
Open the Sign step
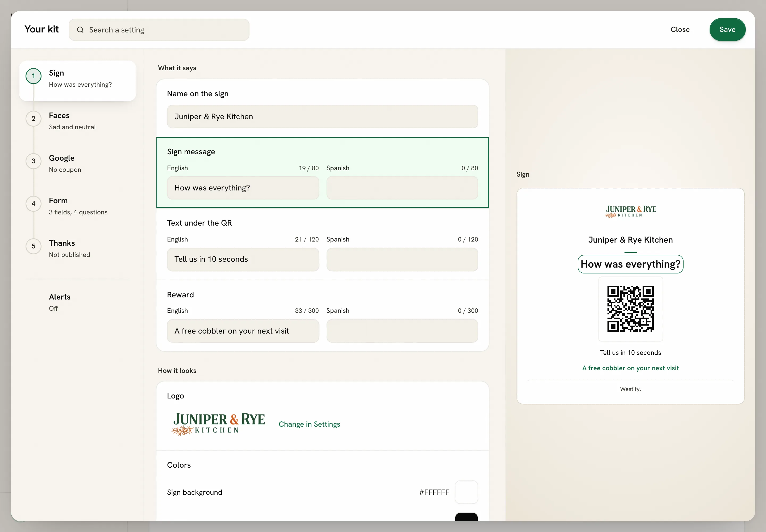78,81
